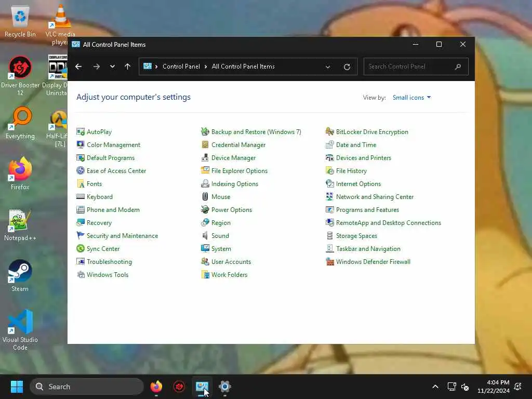Screen dimensions: 532x399
Task: Click the Sound speaker icon
Action: pos(205,235)
